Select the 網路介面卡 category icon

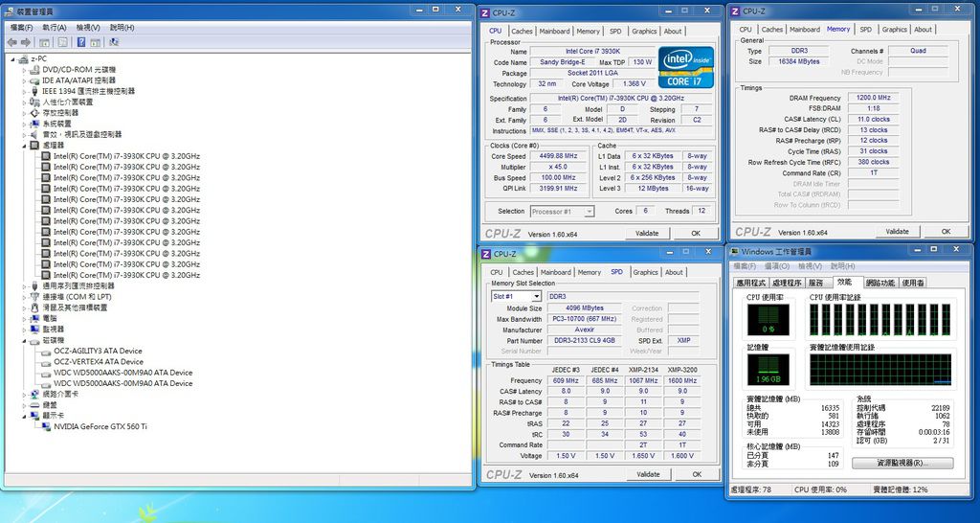[x=35, y=394]
